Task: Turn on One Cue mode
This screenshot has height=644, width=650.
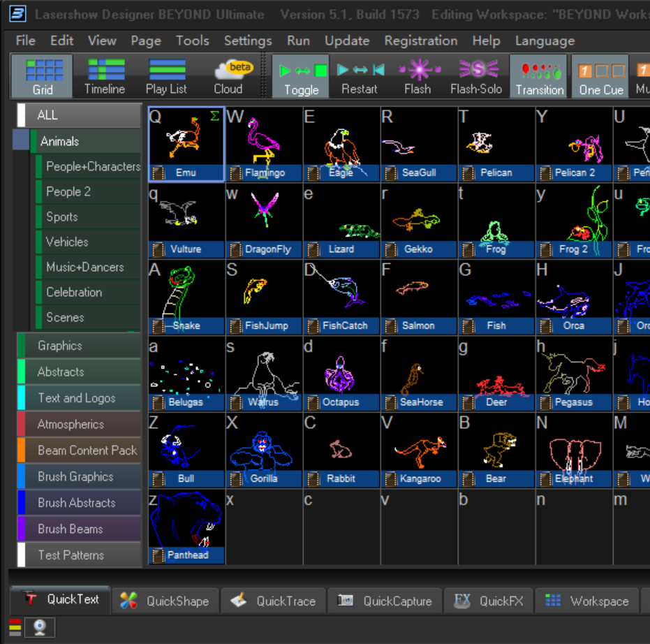Action: coord(601,77)
